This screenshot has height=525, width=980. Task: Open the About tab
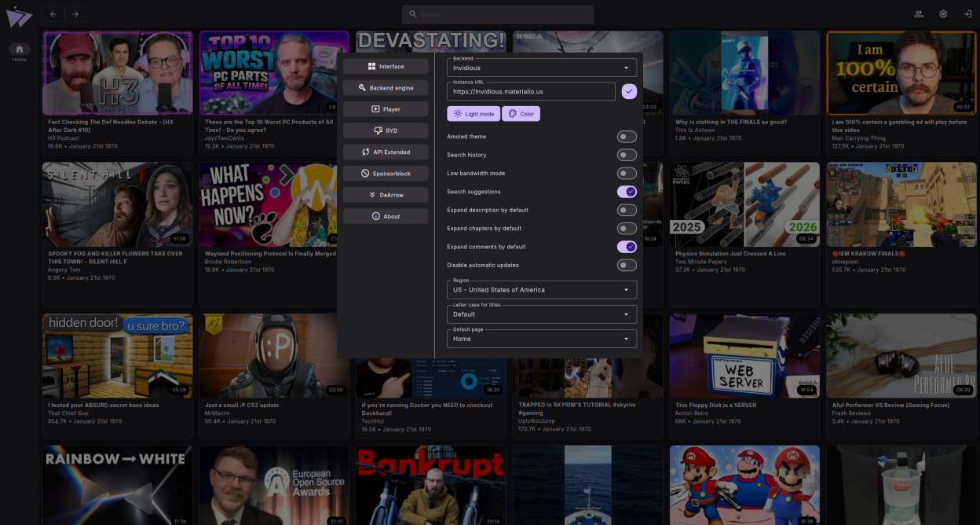point(386,216)
